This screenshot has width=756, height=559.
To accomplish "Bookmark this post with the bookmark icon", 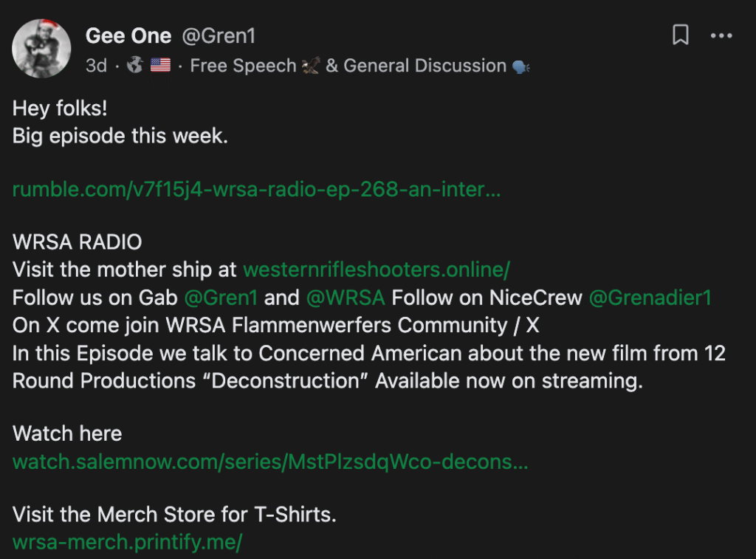I will (680, 35).
